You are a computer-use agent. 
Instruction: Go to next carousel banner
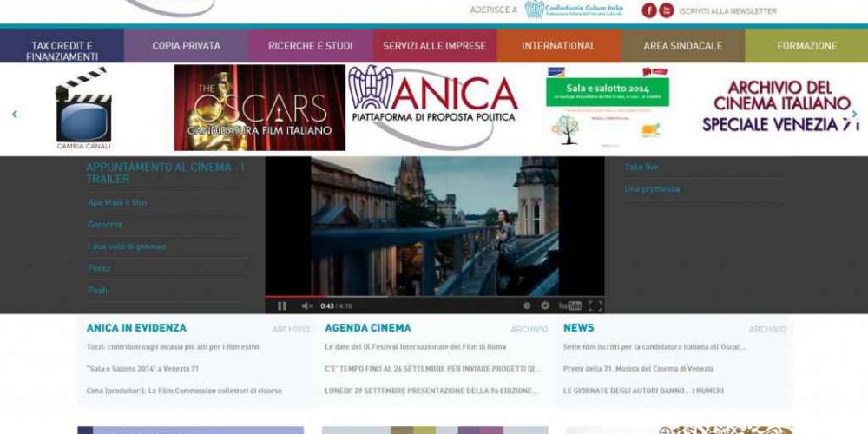click(855, 114)
